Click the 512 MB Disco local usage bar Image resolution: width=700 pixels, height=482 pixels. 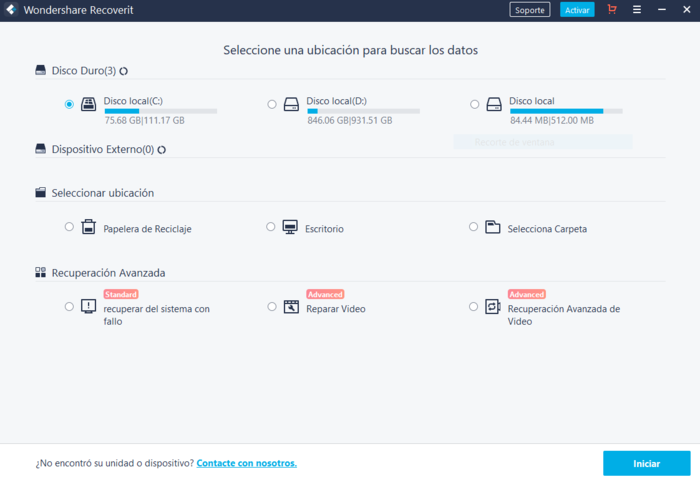click(x=566, y=111)
